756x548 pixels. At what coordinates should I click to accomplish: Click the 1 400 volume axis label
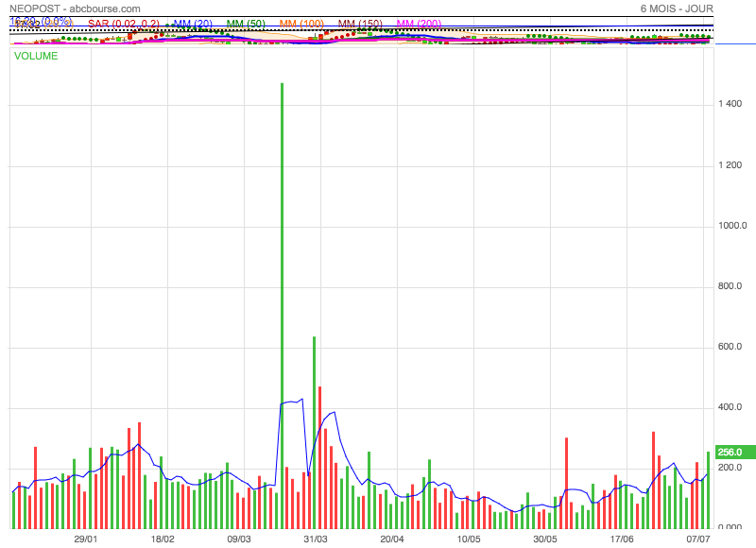pyautogui.click(x=728, y=104)
